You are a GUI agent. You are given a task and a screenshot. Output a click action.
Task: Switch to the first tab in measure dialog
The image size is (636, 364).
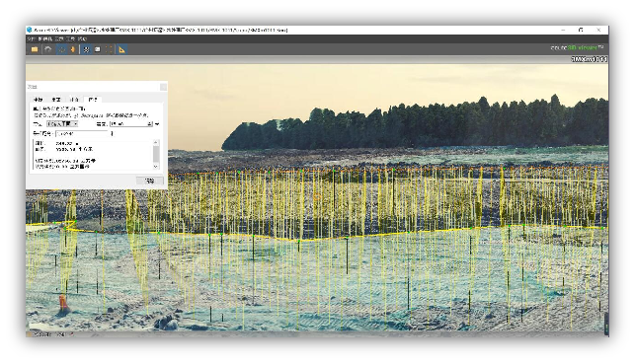(x=38, y=100)
